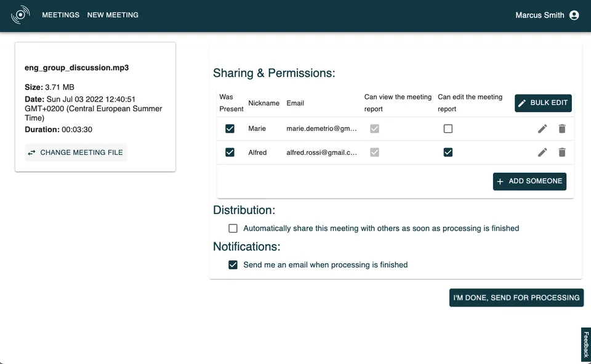Click the Sharing & Permissions heading
The height and width of the screenshot is (364, 591).
274,73
